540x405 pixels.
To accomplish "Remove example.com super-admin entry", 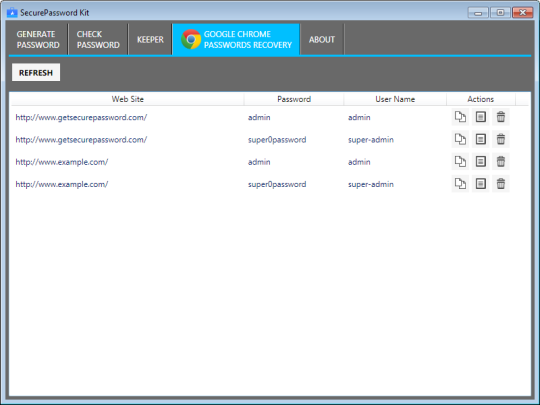I will click(x=501, y=184).
